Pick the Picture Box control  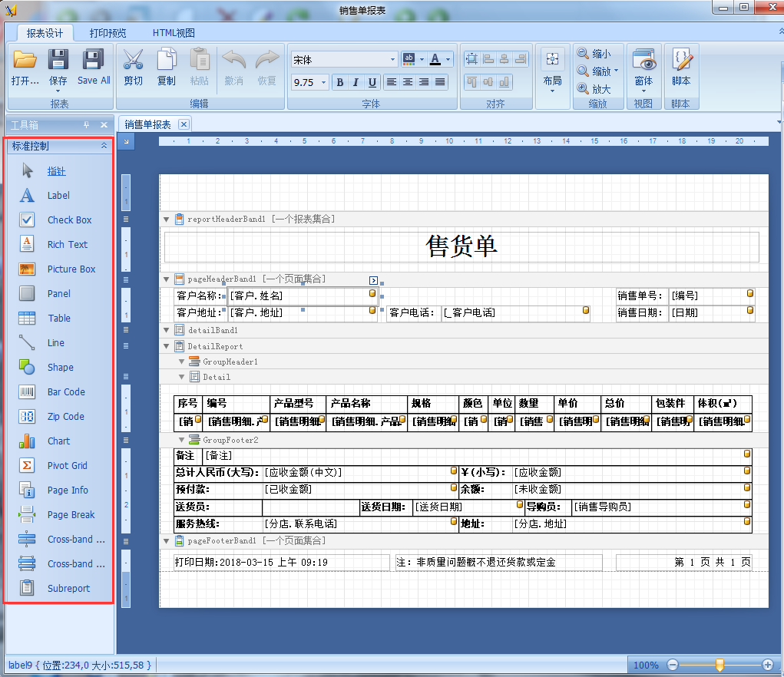(x=71, y=269)
